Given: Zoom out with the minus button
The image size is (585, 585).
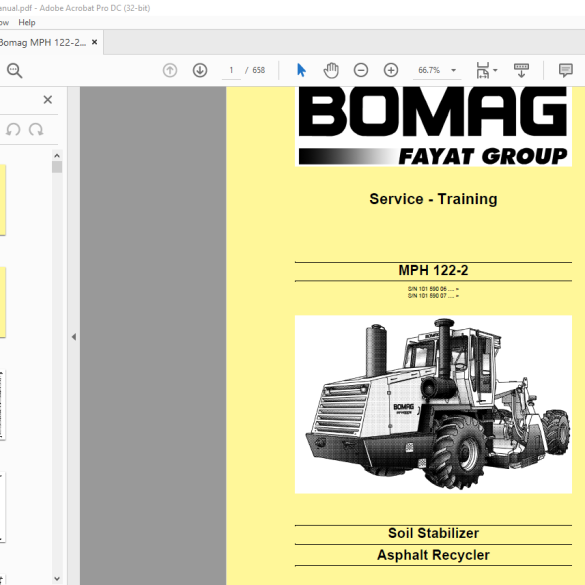Looking at the screenshot, I should coord(361,70).
